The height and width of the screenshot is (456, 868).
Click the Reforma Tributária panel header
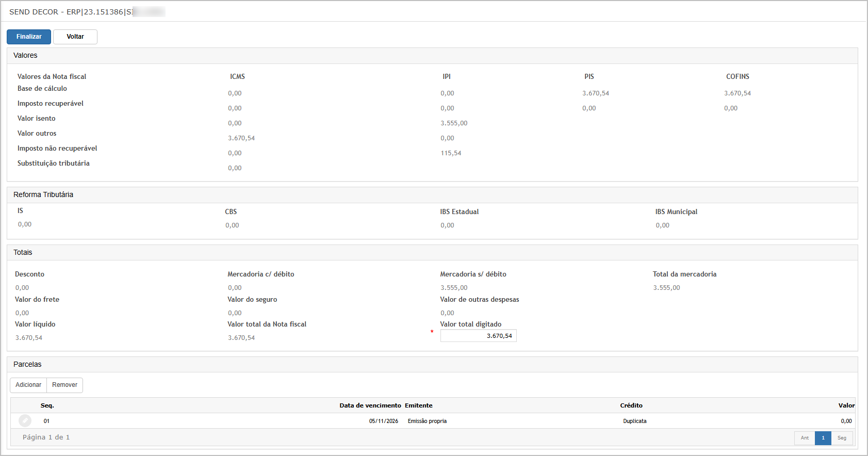point(432,195)
